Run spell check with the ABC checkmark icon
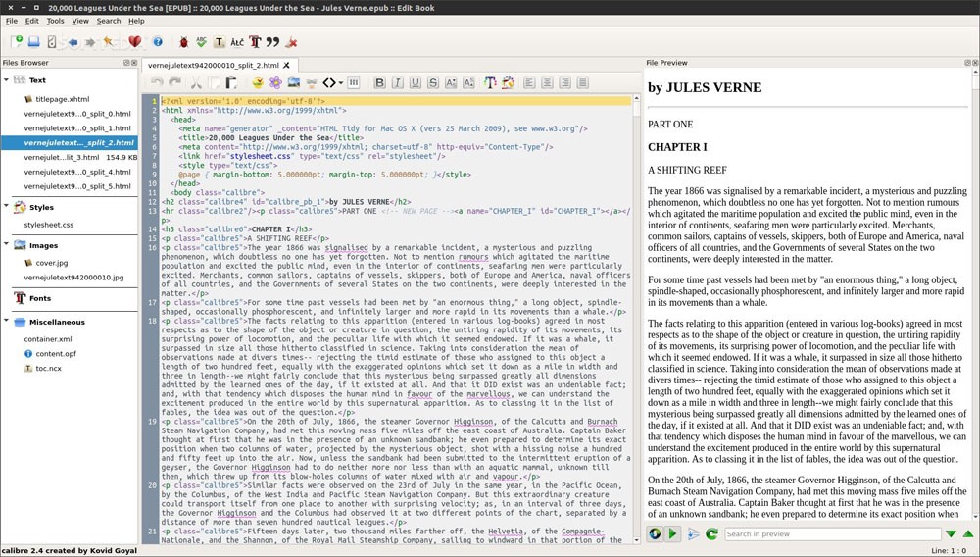 point(202,42)
